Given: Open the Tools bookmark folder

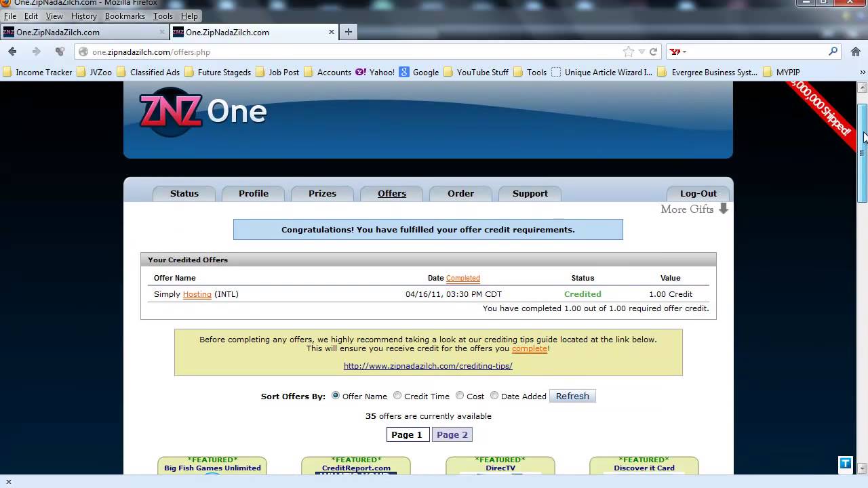Looking at the screenshot, I should coord(530,72).
